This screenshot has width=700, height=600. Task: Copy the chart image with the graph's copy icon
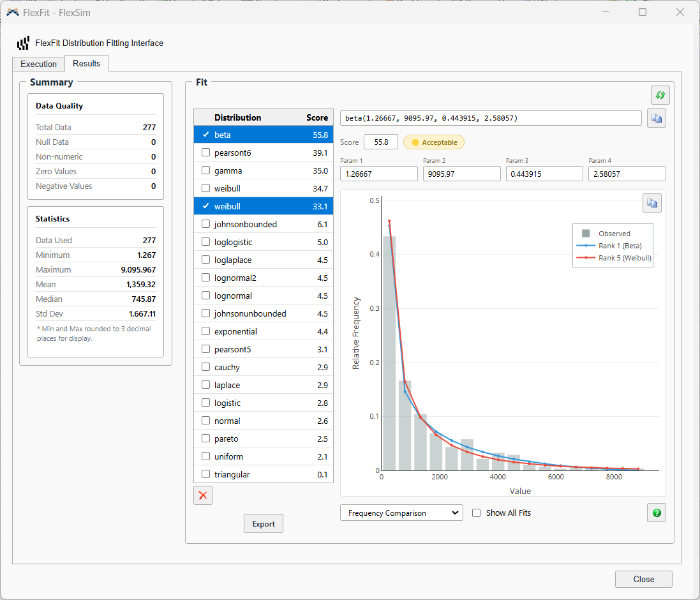pyautogui.click(x=652, y=204)
